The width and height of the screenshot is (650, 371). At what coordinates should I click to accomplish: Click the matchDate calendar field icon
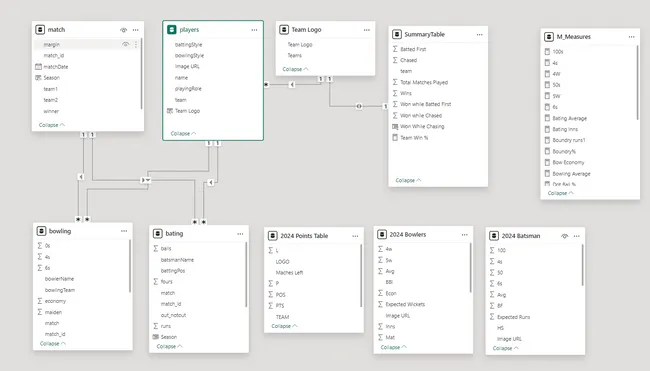39,66
